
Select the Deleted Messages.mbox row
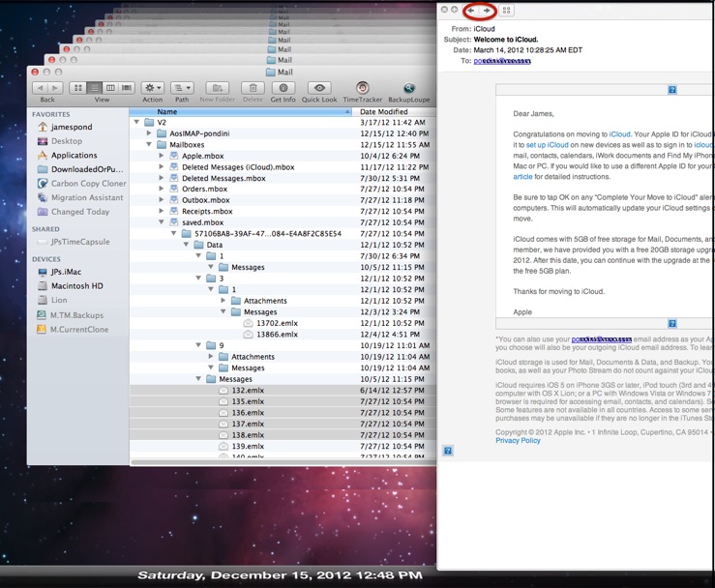point(283,178)
